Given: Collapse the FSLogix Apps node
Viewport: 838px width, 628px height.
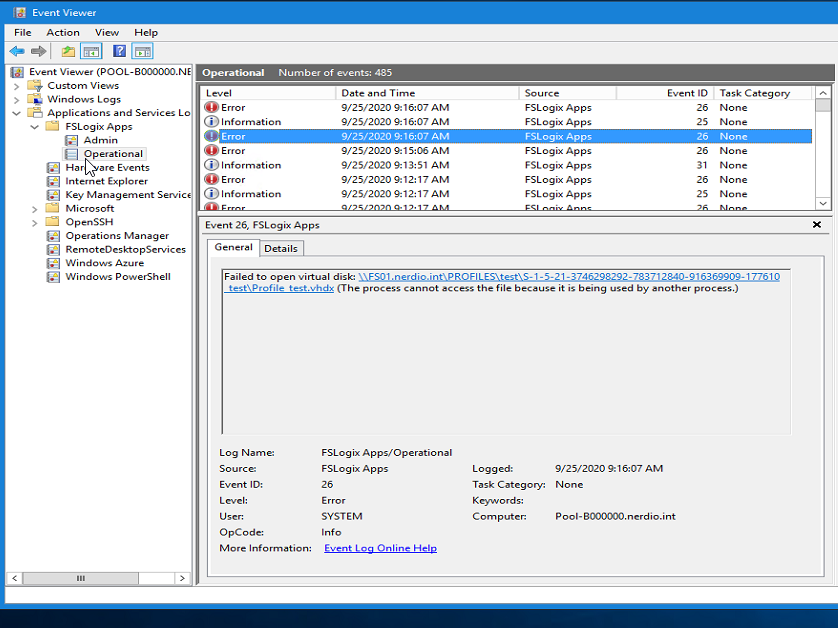Looking at the screenshot, I should 35,127.
